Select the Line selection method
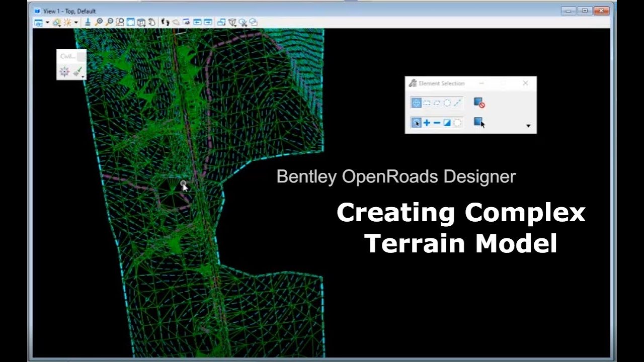Screen dimensions: 644x362 point(457,103)
